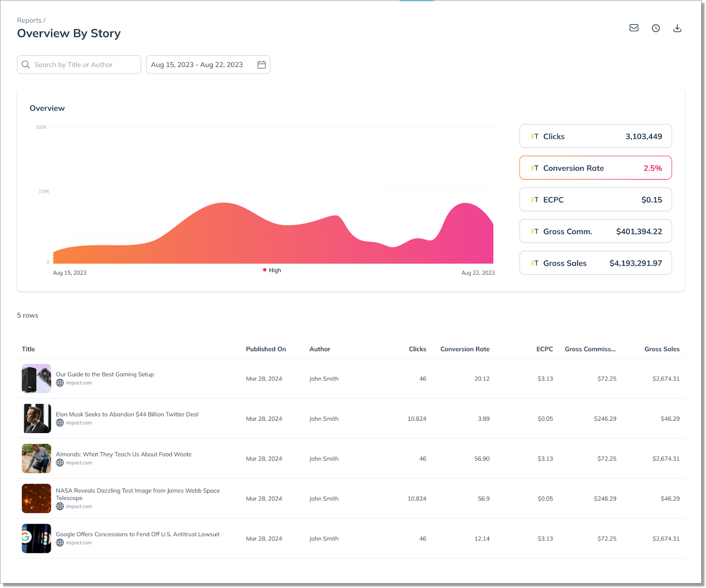Open the schedule clock icon
The width and height of the screenshot is (706, 588).
click(656, 28)
